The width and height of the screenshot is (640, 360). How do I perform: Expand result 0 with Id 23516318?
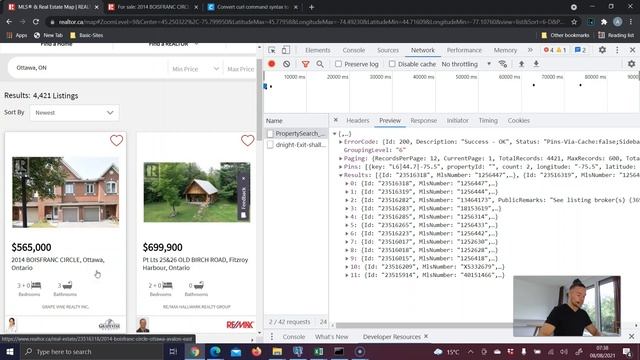(347, 183)
